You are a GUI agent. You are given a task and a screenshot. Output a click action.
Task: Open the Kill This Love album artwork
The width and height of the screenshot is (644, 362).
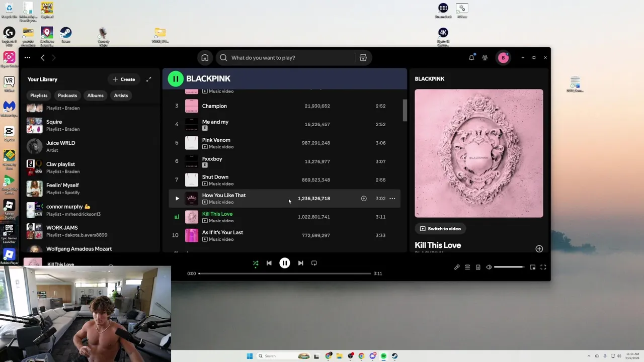479,153
